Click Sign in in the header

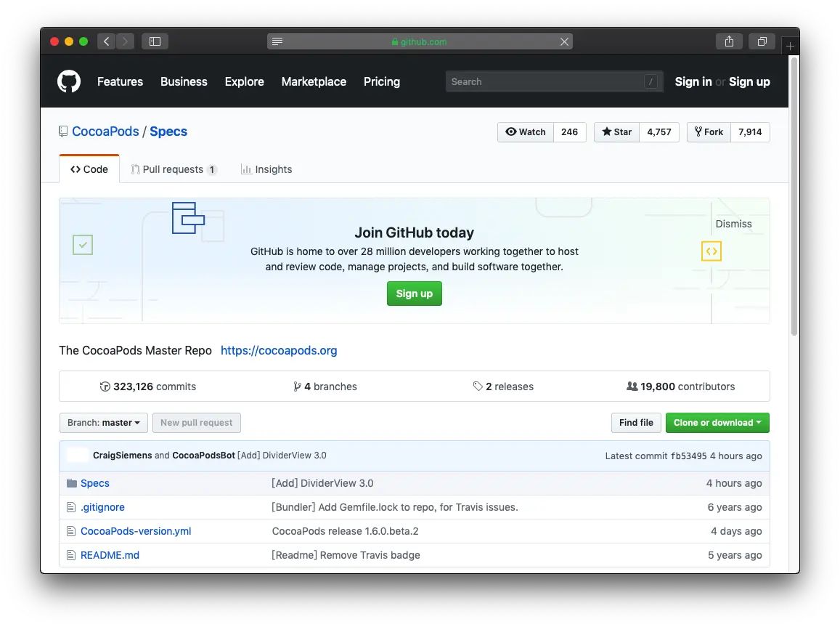(x=693, y=81)
